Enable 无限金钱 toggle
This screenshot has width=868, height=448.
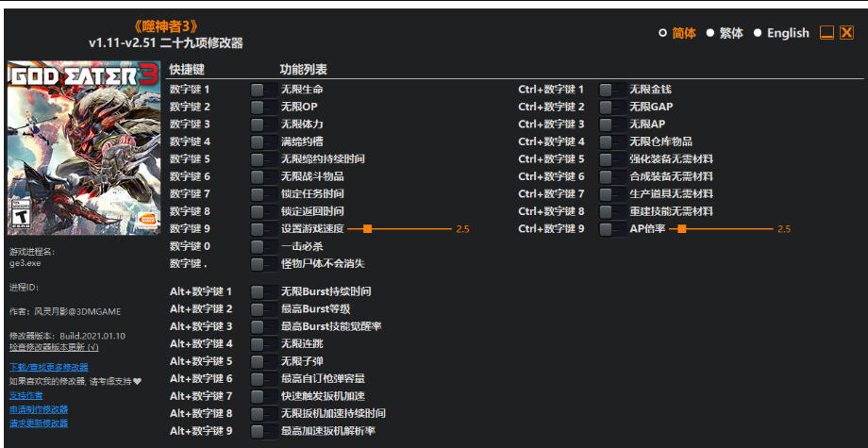pyautogui.click(x=611, y=89)
